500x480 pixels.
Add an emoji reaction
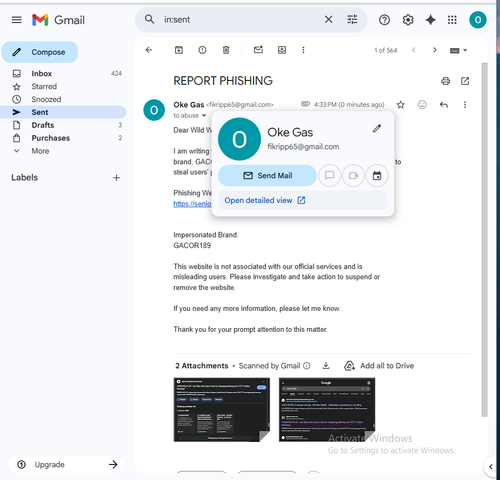422,105
